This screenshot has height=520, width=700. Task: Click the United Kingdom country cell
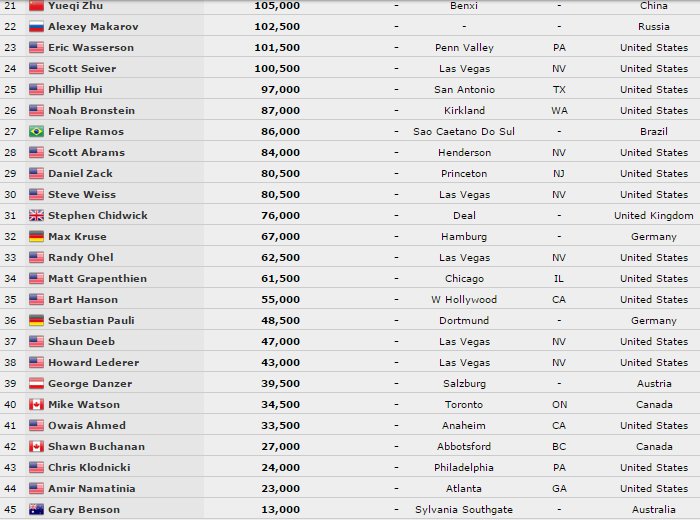pyautogui.click(x=653, y=216)
